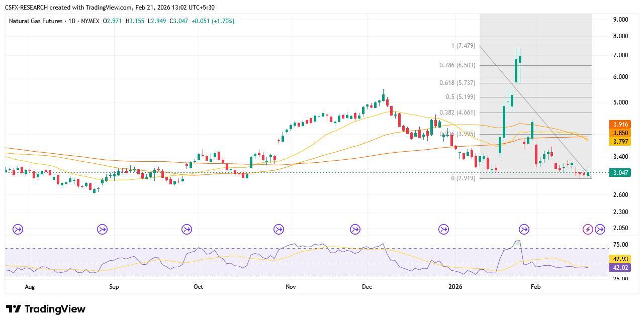Click the teal 3.047 last-price label
This screenshot has width=644, height=324.
pos(619,172)
